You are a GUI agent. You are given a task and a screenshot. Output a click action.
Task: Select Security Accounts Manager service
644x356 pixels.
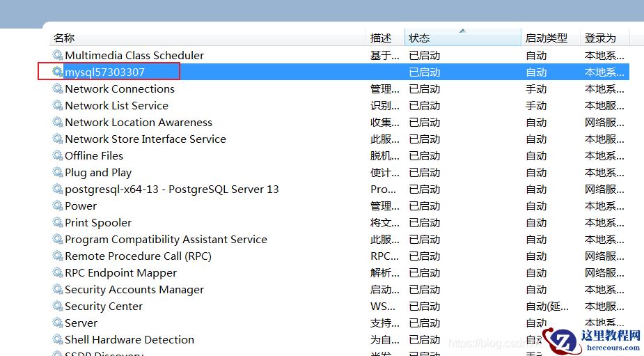pos(134,289)
